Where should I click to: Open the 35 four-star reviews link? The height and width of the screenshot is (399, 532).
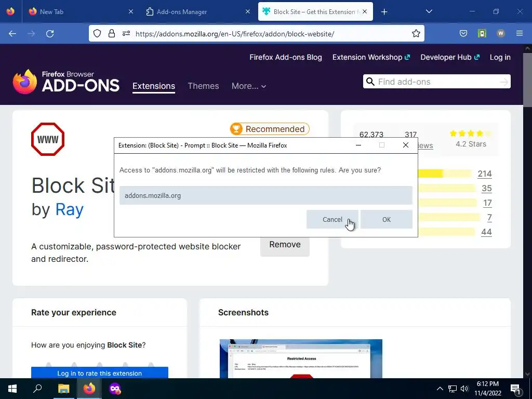[x=486, y=188]
